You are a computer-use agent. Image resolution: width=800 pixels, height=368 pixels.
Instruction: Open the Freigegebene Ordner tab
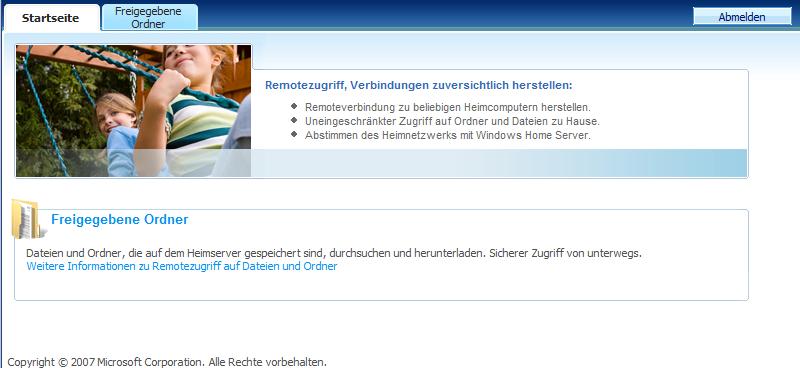tap(148, 17)
